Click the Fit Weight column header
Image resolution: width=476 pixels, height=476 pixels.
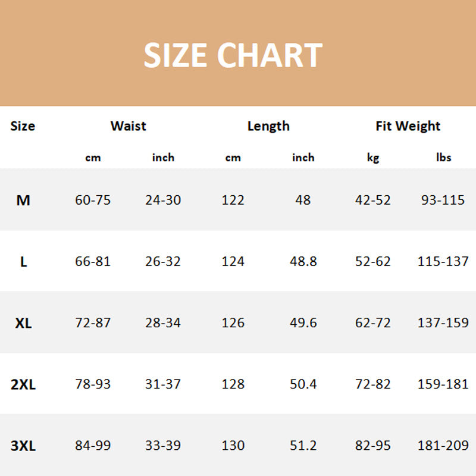pyautogui.click(x=408, y=126)
